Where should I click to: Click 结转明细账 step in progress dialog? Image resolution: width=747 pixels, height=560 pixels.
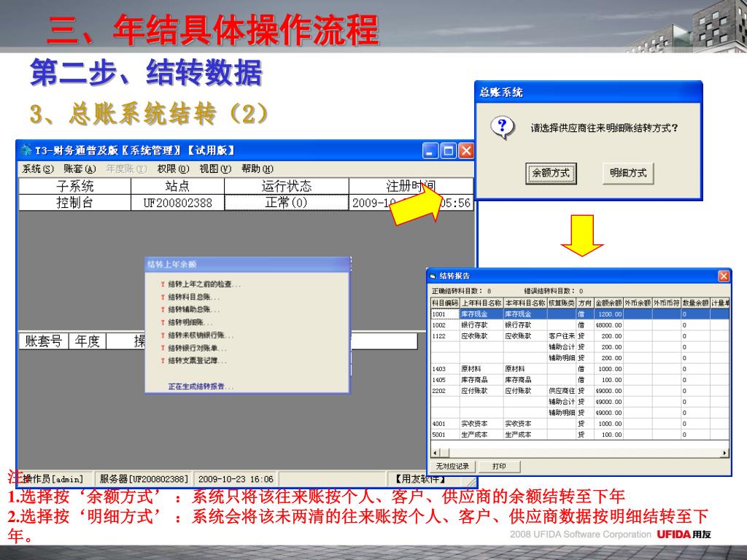[190, 322]
